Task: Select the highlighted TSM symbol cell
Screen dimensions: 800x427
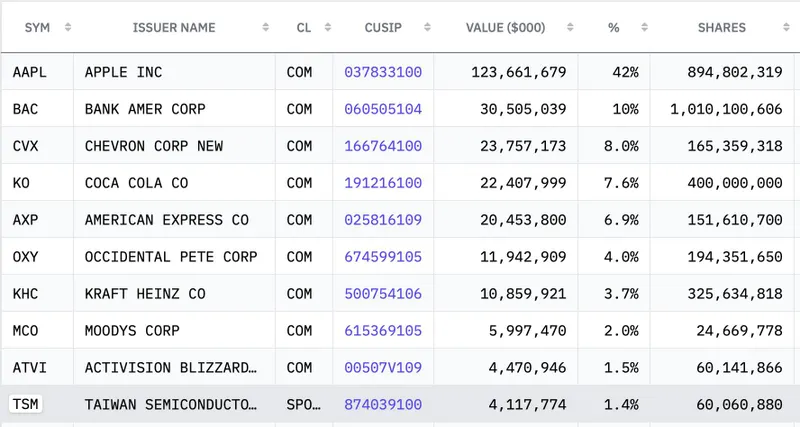Action: pyautogui.click(x=27, y=405)
